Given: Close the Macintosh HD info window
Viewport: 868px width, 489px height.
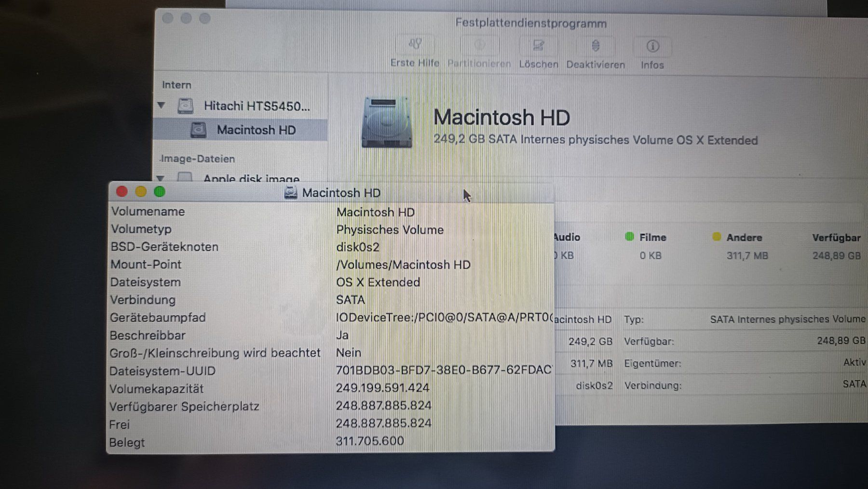Looking at the screenshot, I should tap(122, 192).
